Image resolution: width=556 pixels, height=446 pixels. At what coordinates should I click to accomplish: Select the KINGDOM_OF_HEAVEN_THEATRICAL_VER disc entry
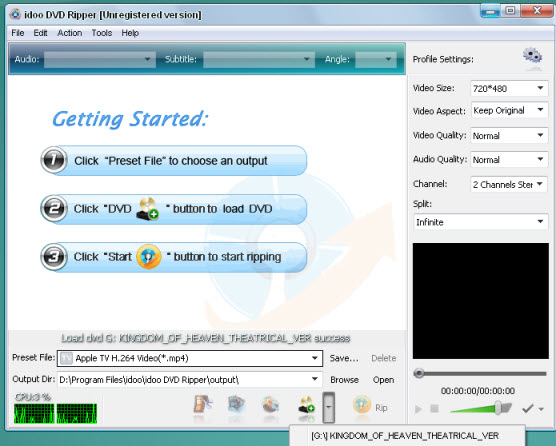point(405,436)
